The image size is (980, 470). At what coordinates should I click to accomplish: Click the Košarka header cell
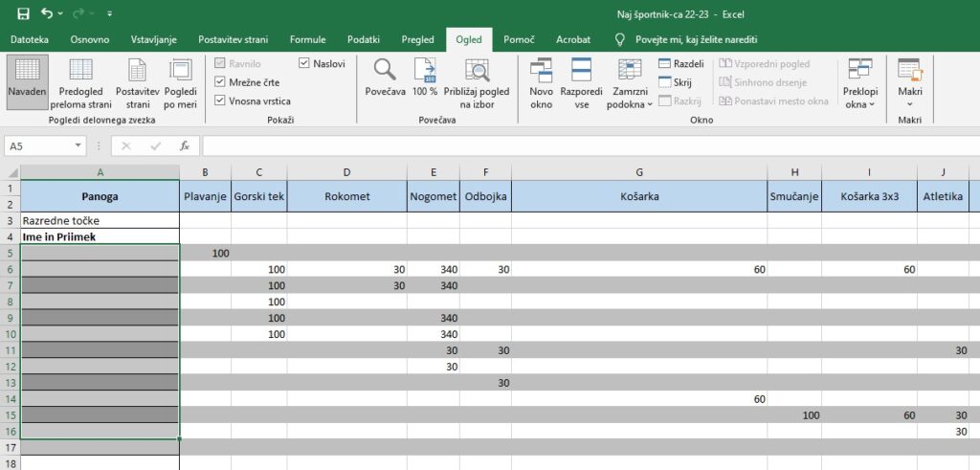pyautogui.click(x=639, y=196)
